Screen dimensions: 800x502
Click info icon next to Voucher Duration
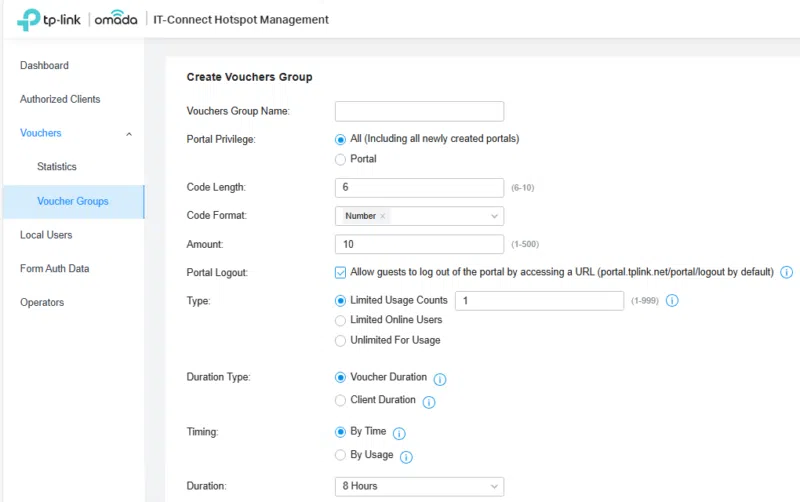click(440, 379)
